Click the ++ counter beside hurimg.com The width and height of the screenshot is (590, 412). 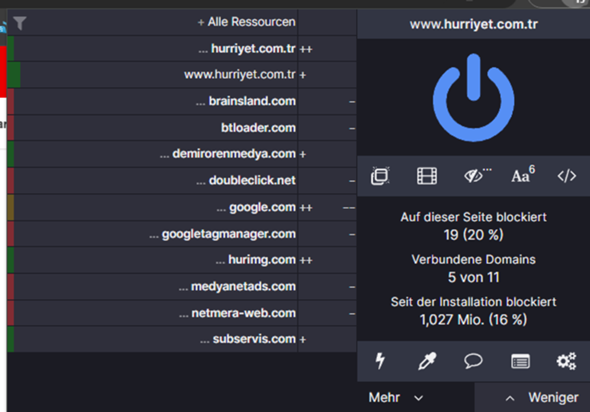(306, 260)
